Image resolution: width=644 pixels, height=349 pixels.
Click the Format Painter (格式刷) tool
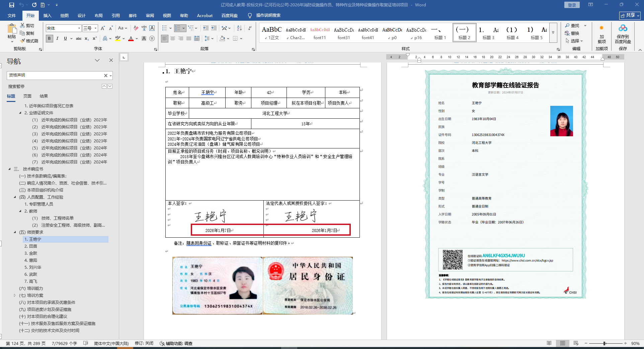tap(29, 41)
